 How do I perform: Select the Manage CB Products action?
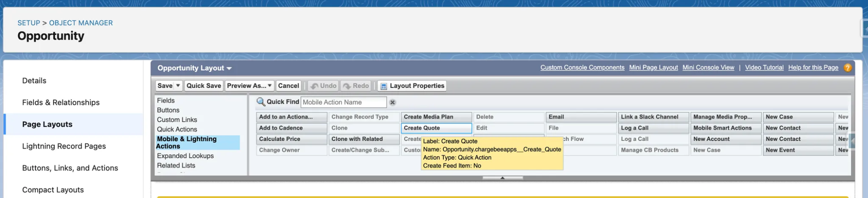653,150
